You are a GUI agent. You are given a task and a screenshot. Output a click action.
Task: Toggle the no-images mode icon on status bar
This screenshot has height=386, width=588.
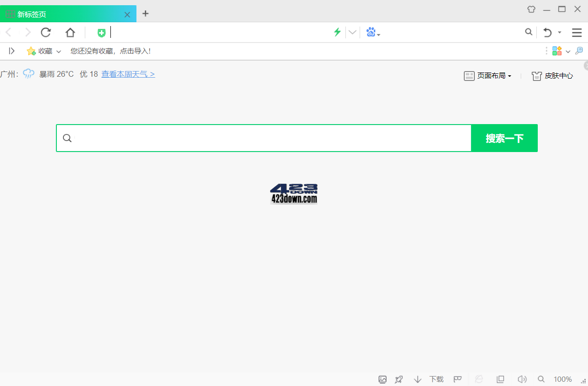click(x=382, y=379)
